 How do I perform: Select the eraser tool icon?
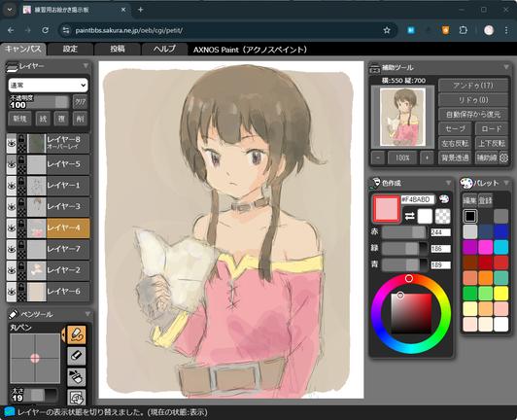point(77,356)
